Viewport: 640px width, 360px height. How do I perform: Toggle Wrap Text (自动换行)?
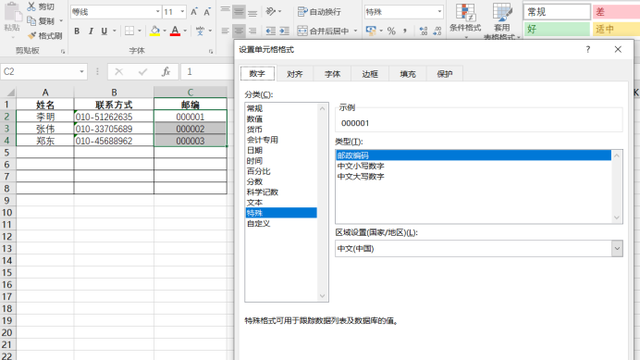pos(319,12)
